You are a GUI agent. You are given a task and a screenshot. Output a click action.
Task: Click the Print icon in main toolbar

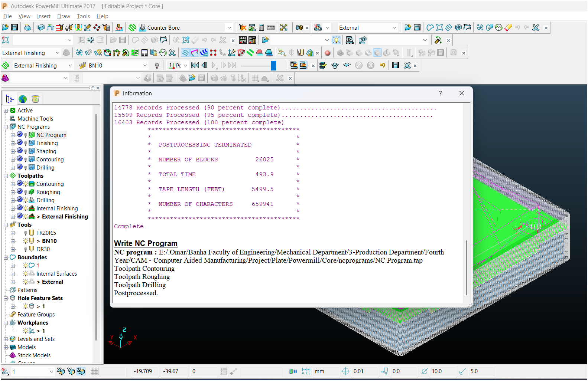[x=27, y=27]
